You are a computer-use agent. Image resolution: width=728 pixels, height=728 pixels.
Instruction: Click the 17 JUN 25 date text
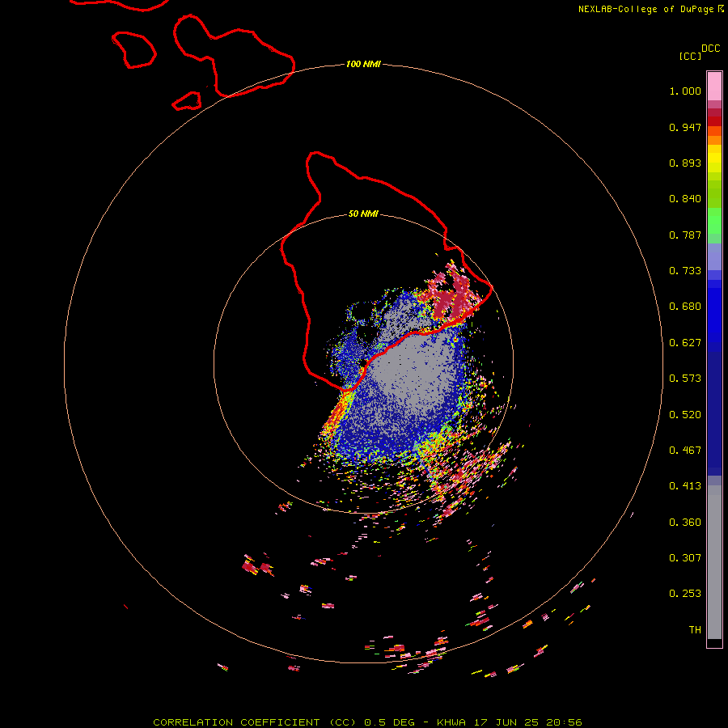(506, 722)
